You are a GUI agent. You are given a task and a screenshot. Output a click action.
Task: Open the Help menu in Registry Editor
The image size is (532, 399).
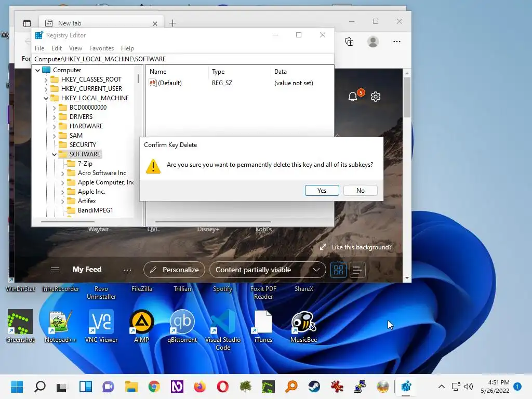click(x=127, y=48)
